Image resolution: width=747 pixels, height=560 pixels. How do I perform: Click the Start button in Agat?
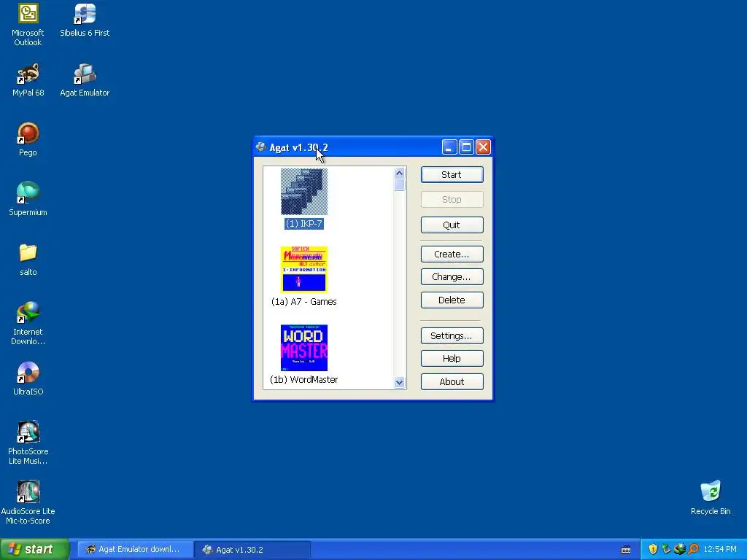pyautogui.click(x=452, y=175)
